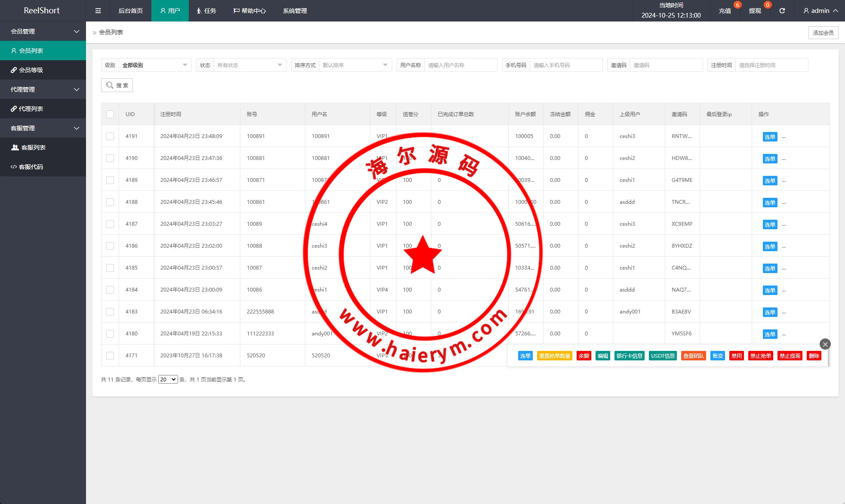Click the refresh icon in top bar
This screenshot has width=845, height=504.
point(782,11)
